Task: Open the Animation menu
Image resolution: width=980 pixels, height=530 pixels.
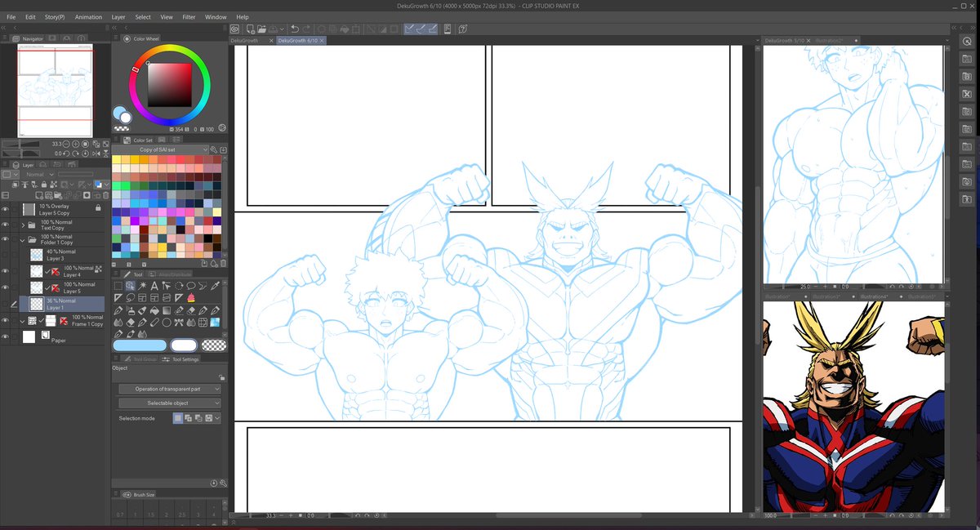Action: coord(88,16)
